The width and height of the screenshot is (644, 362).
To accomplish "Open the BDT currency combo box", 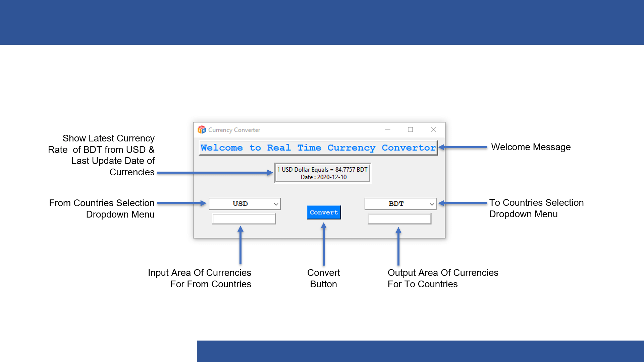I will pos(396,204).
